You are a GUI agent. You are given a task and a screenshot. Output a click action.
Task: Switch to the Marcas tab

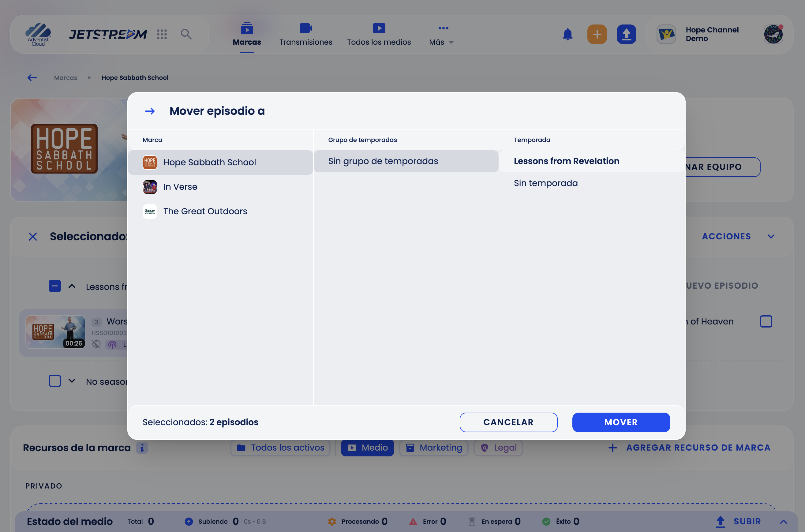[247, 34]
